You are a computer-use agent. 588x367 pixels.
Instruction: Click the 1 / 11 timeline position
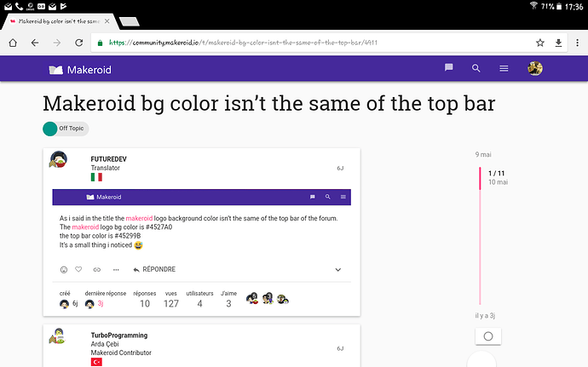(x=497, y=173)
